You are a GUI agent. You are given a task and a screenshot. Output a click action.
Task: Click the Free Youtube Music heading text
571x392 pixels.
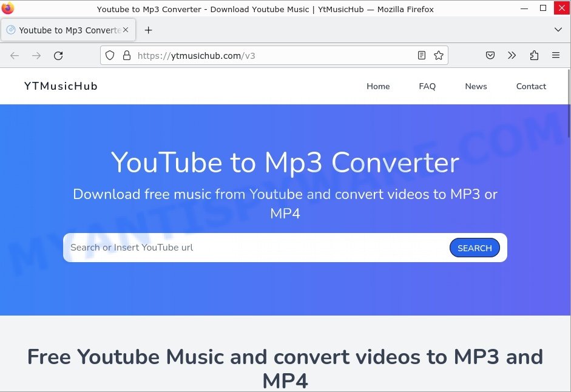point(285,368)
